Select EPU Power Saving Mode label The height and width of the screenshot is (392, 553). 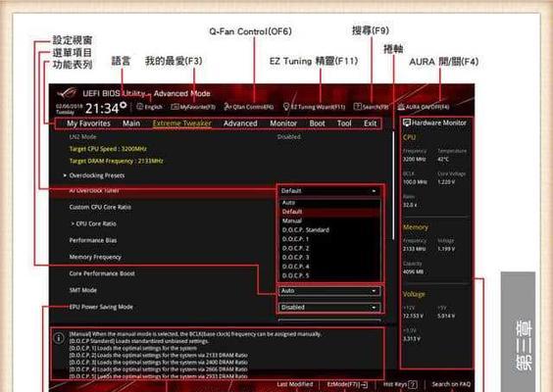coord(101,307)
